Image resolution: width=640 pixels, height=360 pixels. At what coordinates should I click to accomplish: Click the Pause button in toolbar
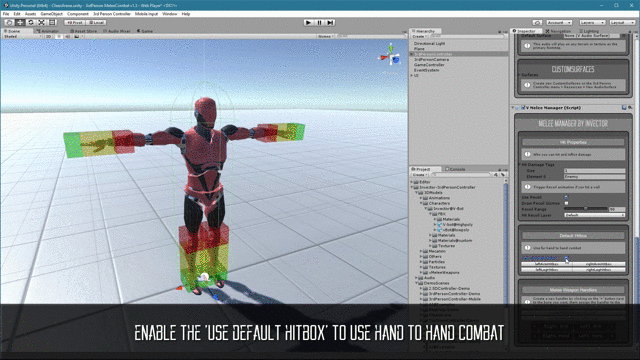coord(319,22)
